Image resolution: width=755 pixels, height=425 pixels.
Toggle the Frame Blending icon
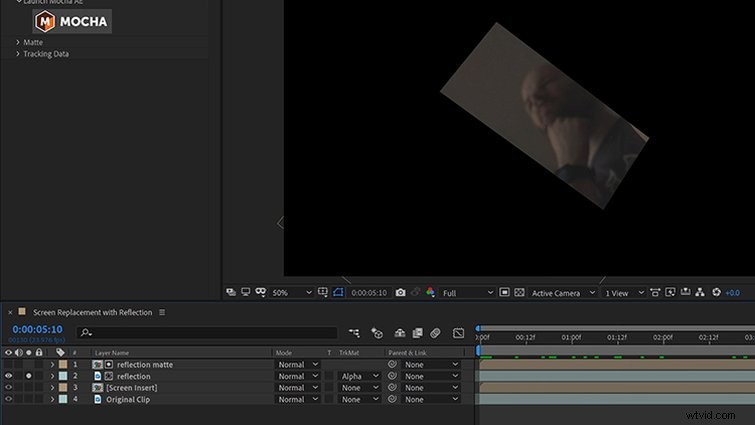tap(417, 333)
